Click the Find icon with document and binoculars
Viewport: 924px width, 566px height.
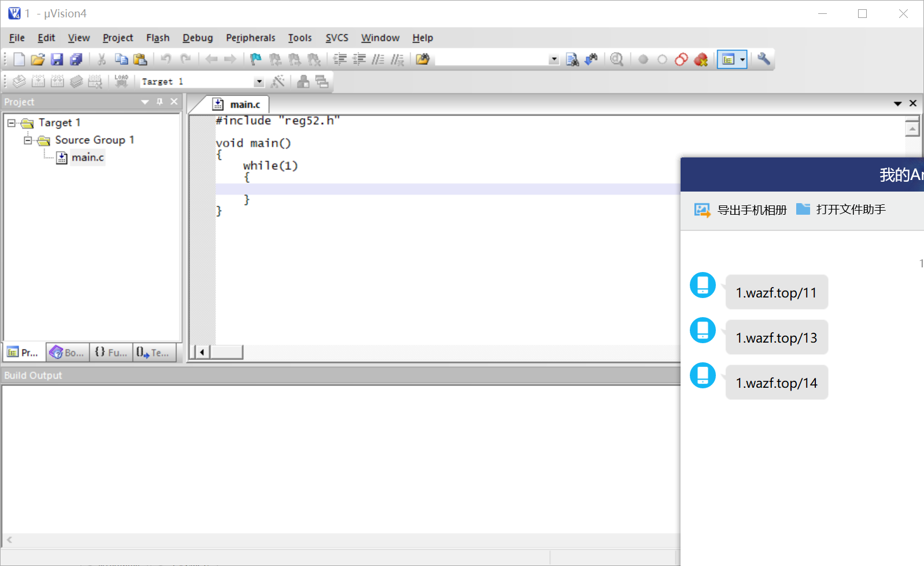pyautogui.click(x=572, y=59)
